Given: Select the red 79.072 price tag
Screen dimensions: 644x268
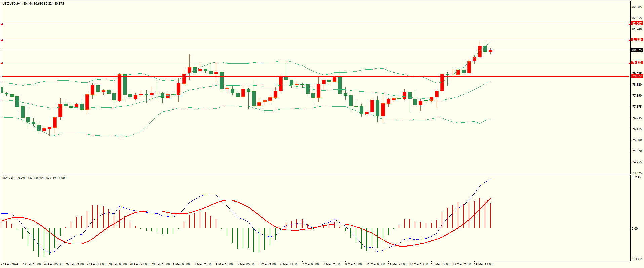Looking at the screenshot, I should point(637,76).
